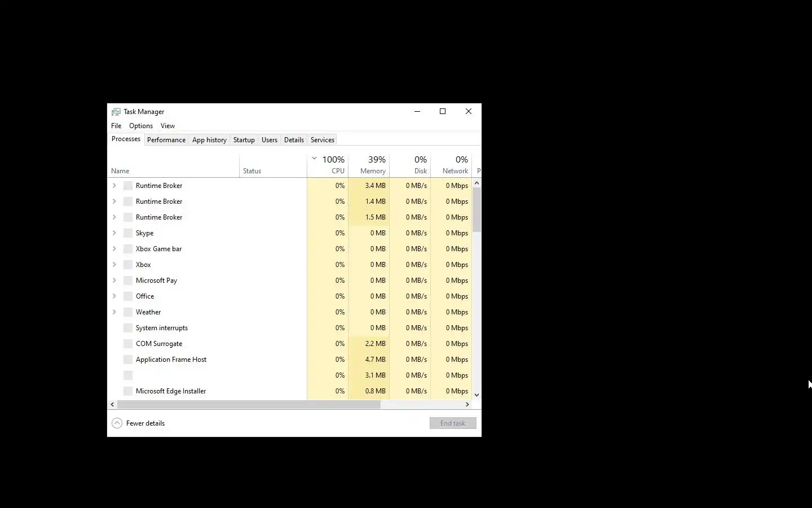Click the Office process icon
This screenshot has height=508, width=812.
(128, 296)
